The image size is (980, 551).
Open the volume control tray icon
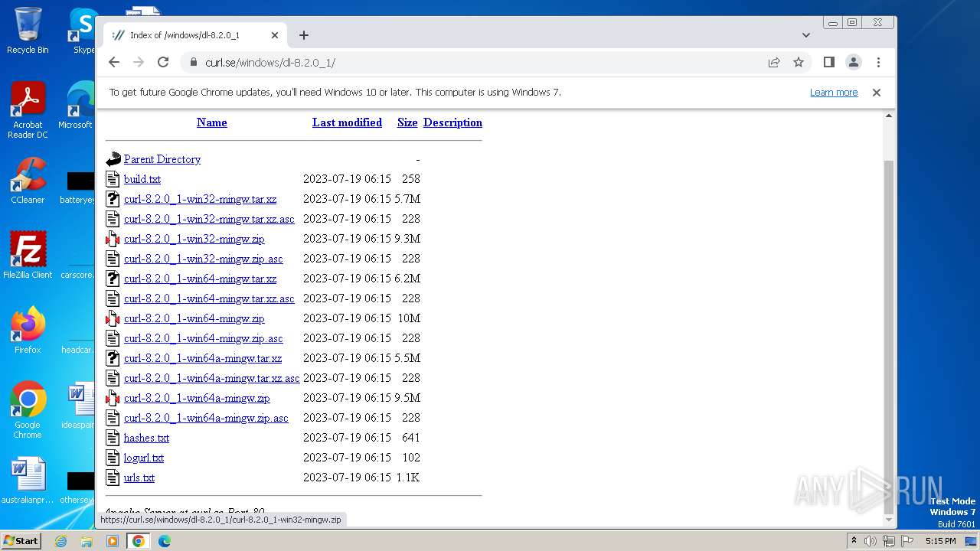[871, 541]
